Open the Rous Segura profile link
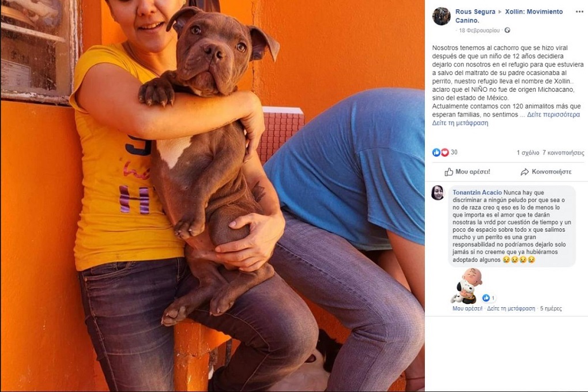The width and height of the screenshot is (588, 392). coord(475,12)
